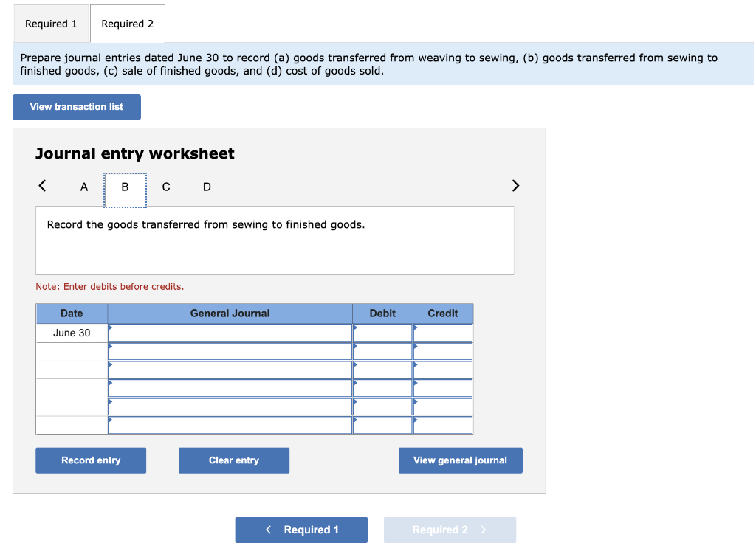Click the Date column header

[72, 313]
